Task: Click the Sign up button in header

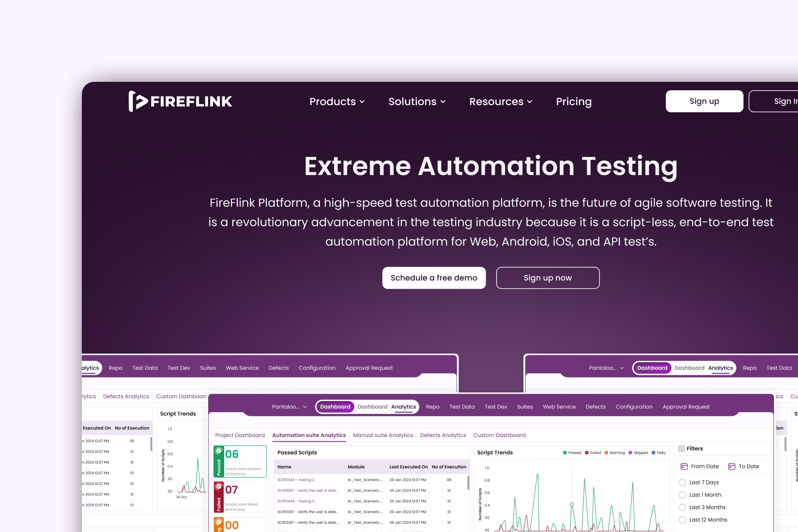Action: [704, 101]
